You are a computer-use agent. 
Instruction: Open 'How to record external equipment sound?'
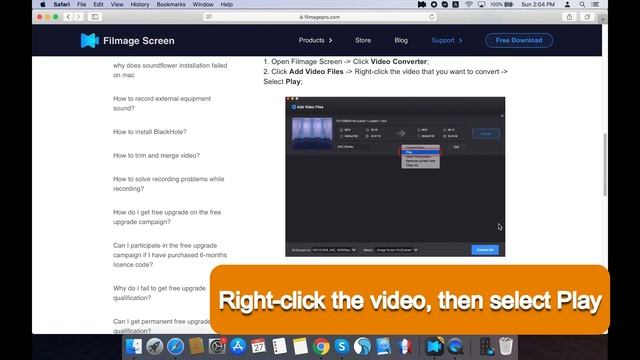[x=162, y=103]
